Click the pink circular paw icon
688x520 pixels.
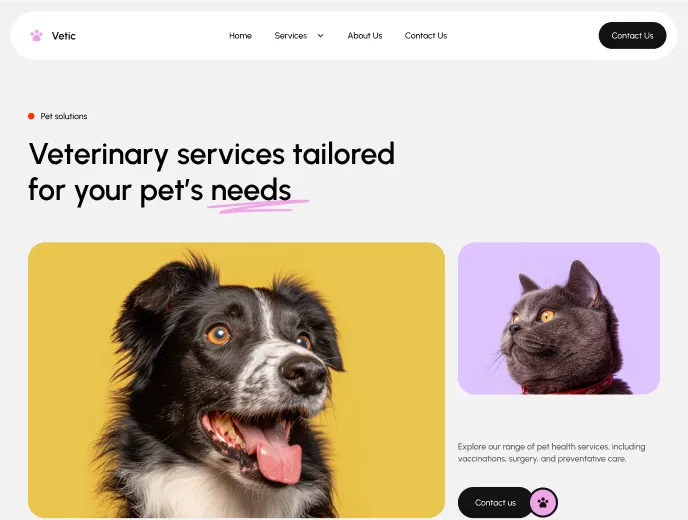click(x=543, y=502)
